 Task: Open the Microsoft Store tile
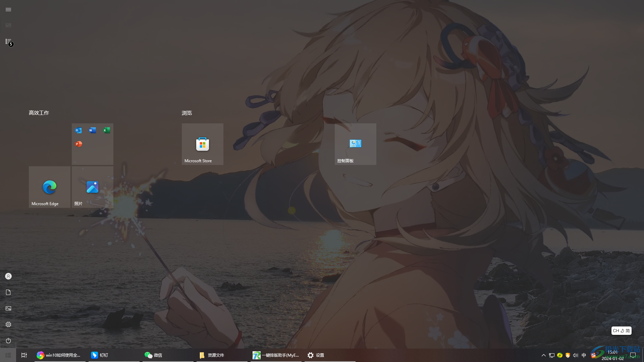(203, 144)
